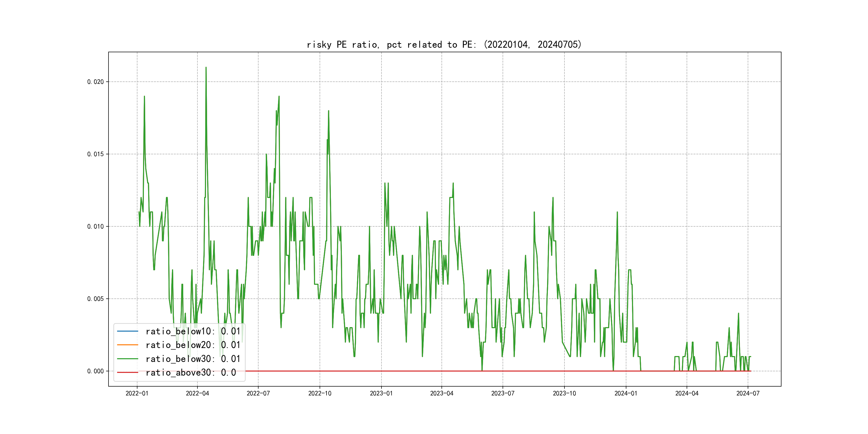The width and height of the screenshot is (868, 434).
Task: Click the highest green peak near 2022-04
Action: click(x=206, y=68)
